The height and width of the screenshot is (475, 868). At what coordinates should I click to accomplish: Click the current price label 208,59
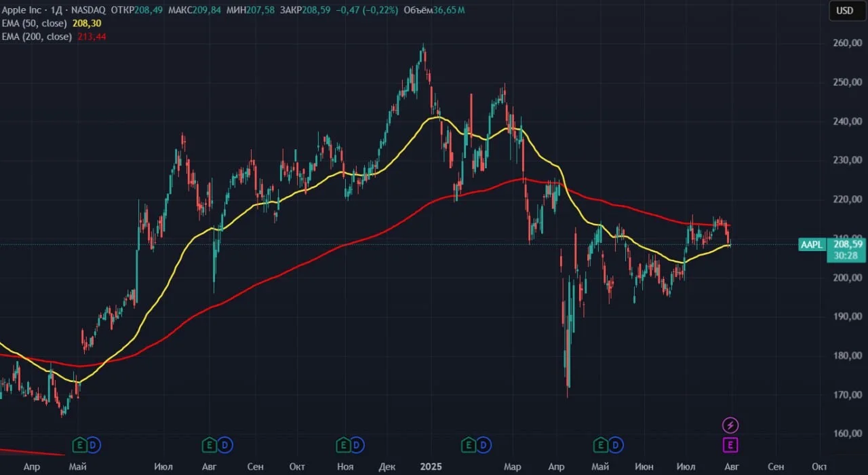848,244
